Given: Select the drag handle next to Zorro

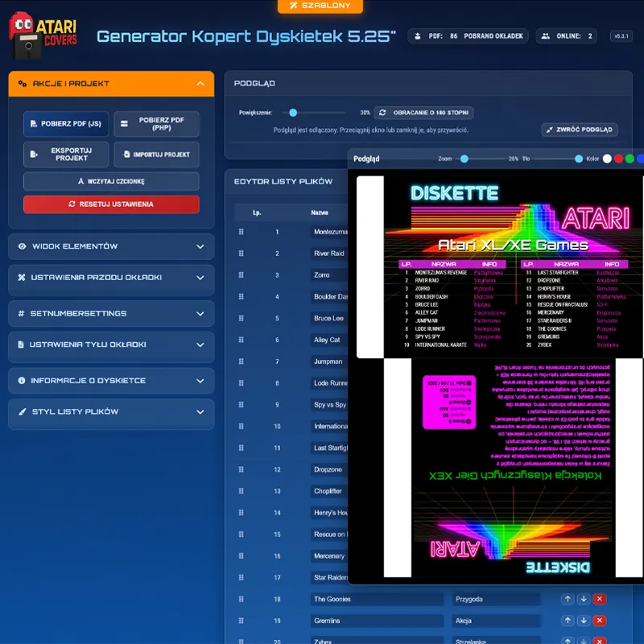Looking at the screenshot, I should (241, 275).
